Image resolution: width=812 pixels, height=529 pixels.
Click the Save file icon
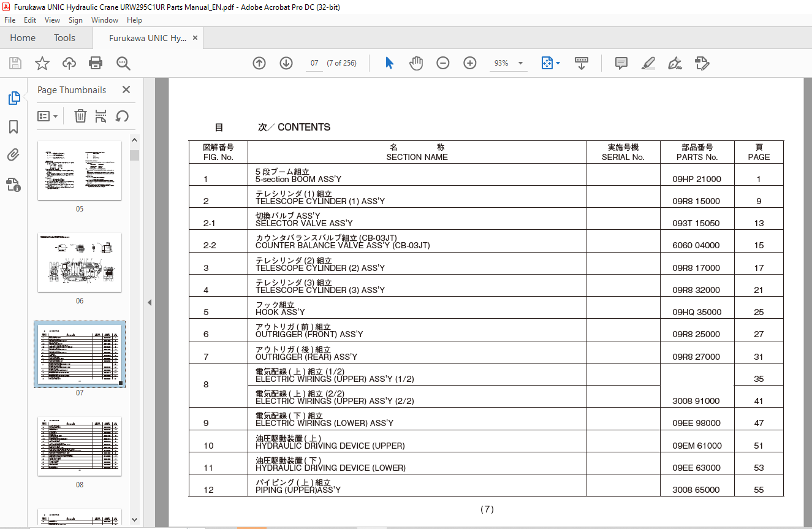tap(15, 63)
